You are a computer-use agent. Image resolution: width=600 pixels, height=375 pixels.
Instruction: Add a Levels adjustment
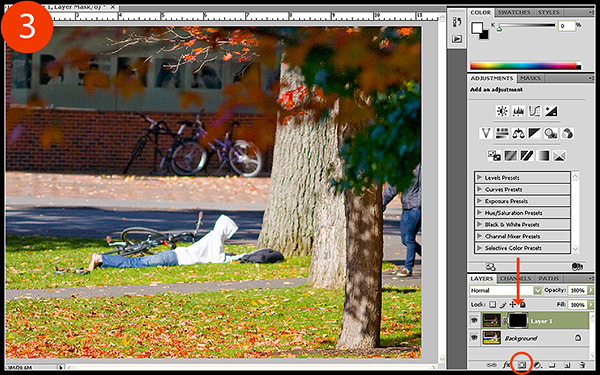coord(518,111)
